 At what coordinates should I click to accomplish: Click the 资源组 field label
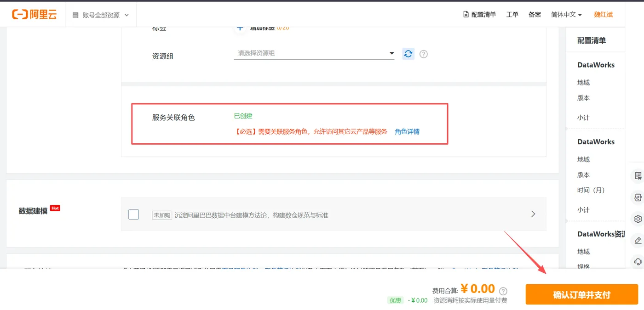163,56
